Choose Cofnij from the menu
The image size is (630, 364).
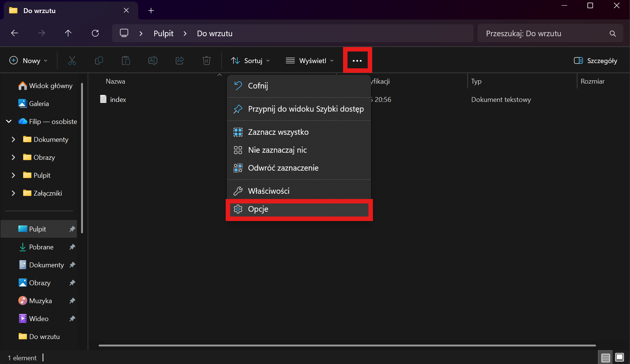(299, 86)
